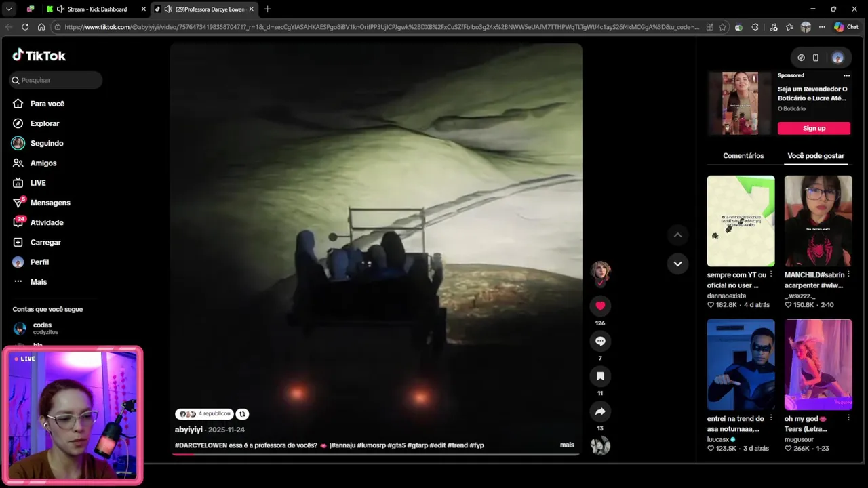Image resolution: width=868 pixels, height=488 pixels.
Task: Open sponsored ad more options
Action: click(846, 75)
